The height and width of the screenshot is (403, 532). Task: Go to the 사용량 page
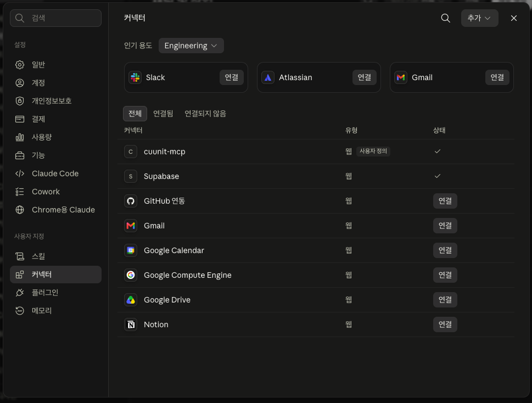click(55, 137)
